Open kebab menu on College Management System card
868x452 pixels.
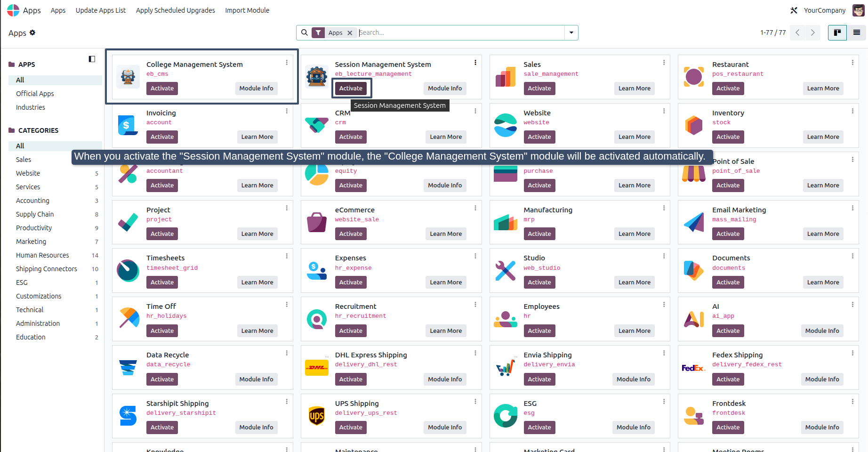point(287,63)
